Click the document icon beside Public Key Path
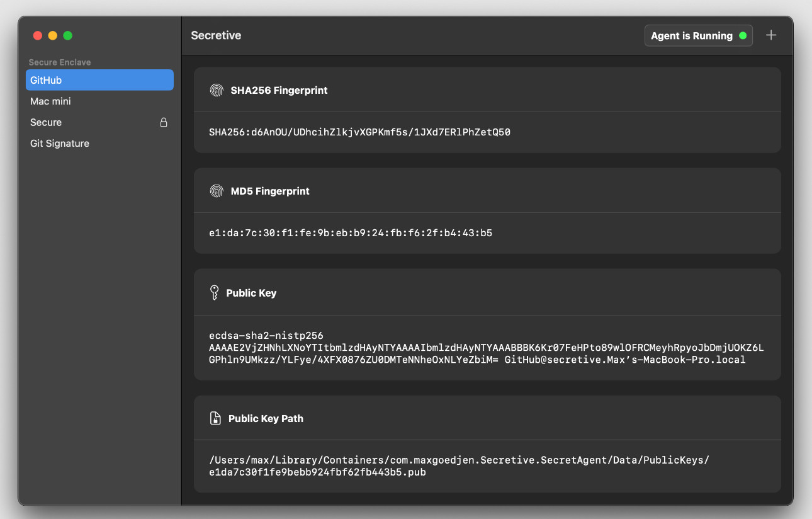The width and height of the screenshot is (812, 519). tap(215, 418)
